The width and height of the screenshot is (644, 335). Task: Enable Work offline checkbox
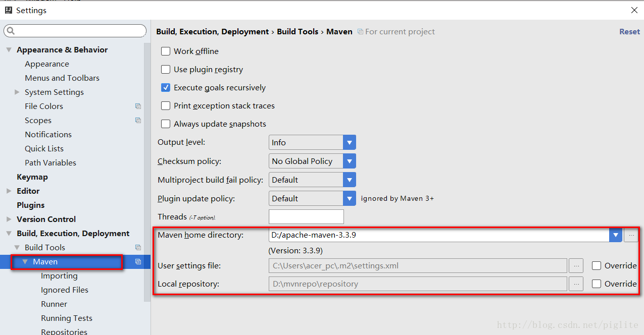tap(166, 51)
